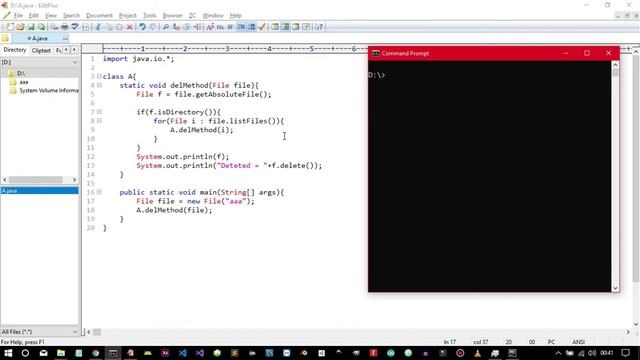The width and height of the screenshot is (640, 360).
Task: Open the Document menu
Action: pyautogui.click(x=99, y=16)
